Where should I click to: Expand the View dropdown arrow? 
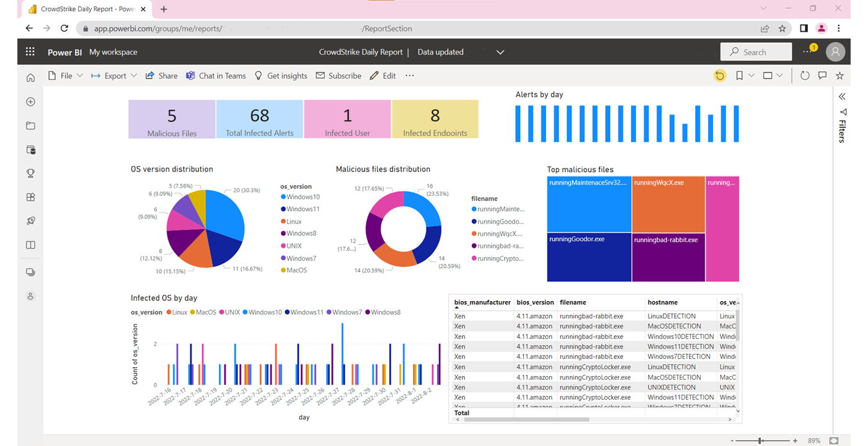pyautogui.click(x=780, y=76)
